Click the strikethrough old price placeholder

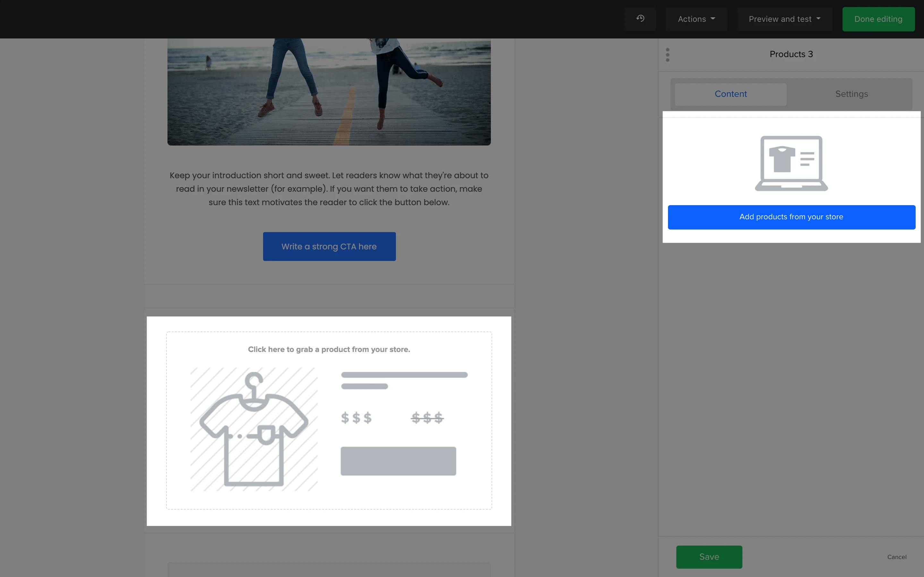click(x=427, y=418)
